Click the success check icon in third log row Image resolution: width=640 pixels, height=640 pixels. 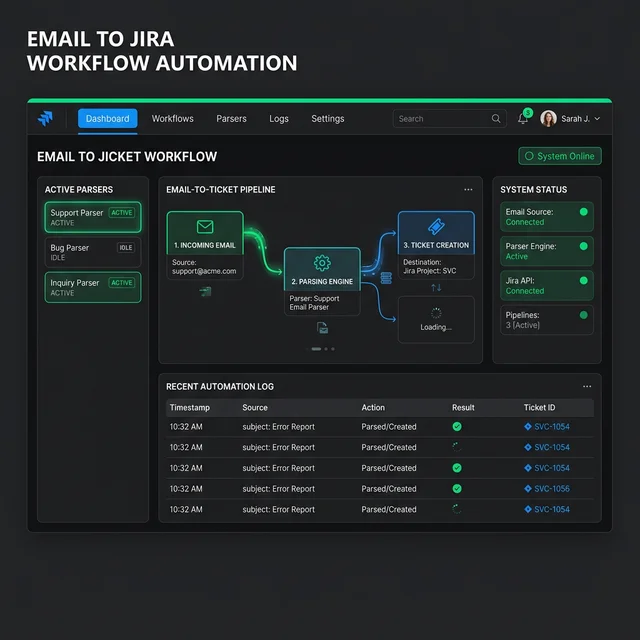click(457, 468)
